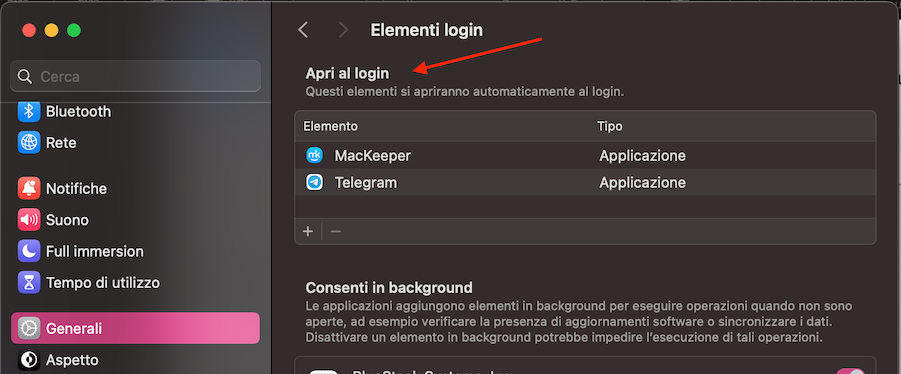Click the magnifying glass search icon
Image resolution: width=901 pixels, height=374 pixels.
pyautogui.click(x=25, y=76)
